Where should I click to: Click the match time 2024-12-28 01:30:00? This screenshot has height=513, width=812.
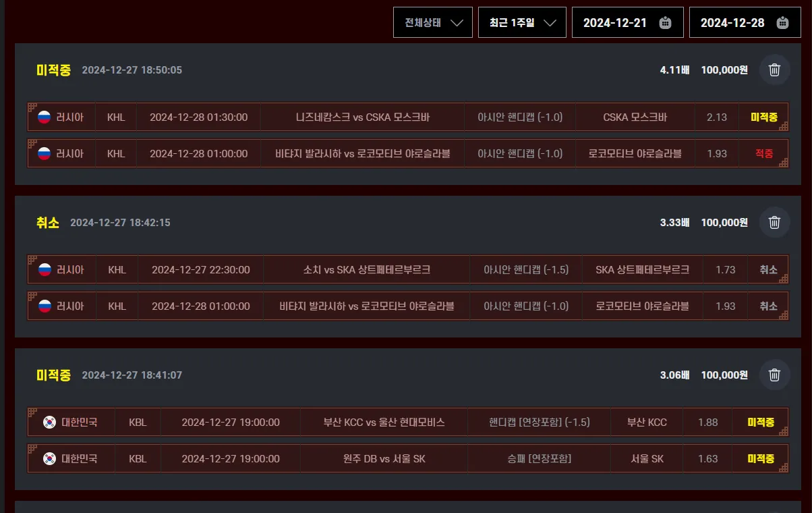(198, 117)
